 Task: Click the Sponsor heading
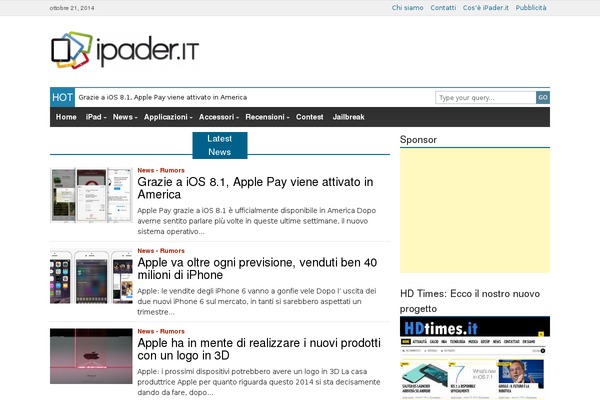click(418, 140)
